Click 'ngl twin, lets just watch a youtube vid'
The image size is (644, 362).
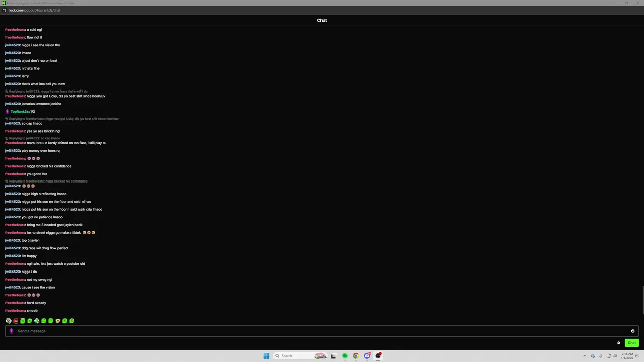tap(56, 264)
